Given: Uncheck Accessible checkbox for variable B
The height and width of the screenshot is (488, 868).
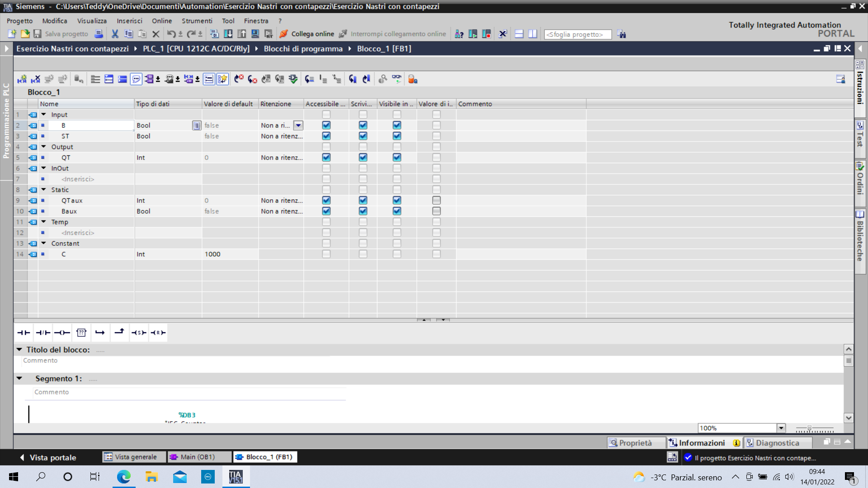Looking at the screenshot, I should (326, 125).
